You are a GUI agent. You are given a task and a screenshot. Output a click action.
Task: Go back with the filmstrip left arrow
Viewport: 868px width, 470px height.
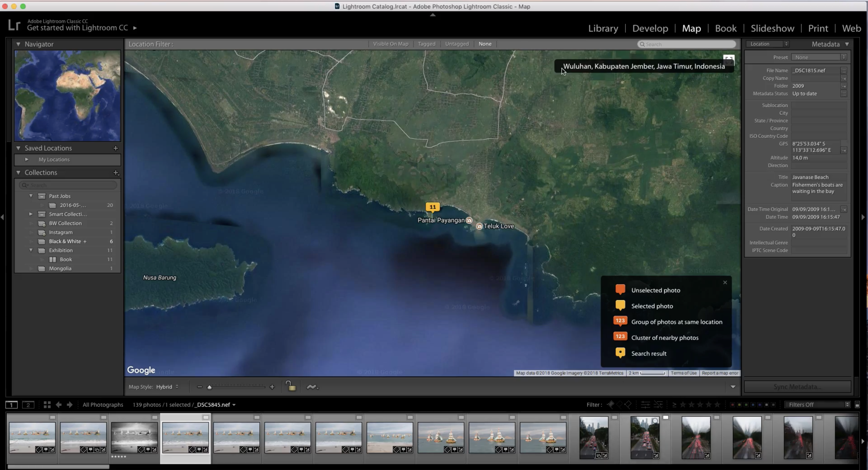point(59,405)
